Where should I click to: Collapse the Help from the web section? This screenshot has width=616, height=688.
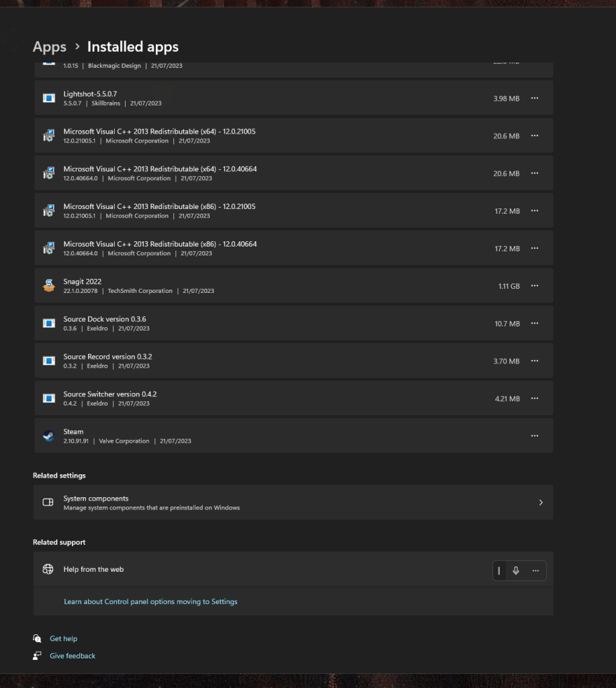293,569
